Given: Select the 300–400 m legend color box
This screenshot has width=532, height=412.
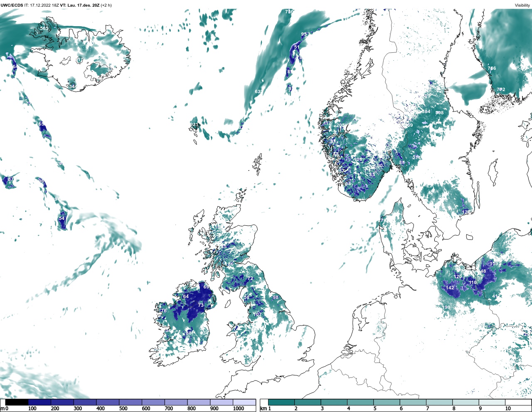Looking at the screenshot, I should [x=85, y=402].
